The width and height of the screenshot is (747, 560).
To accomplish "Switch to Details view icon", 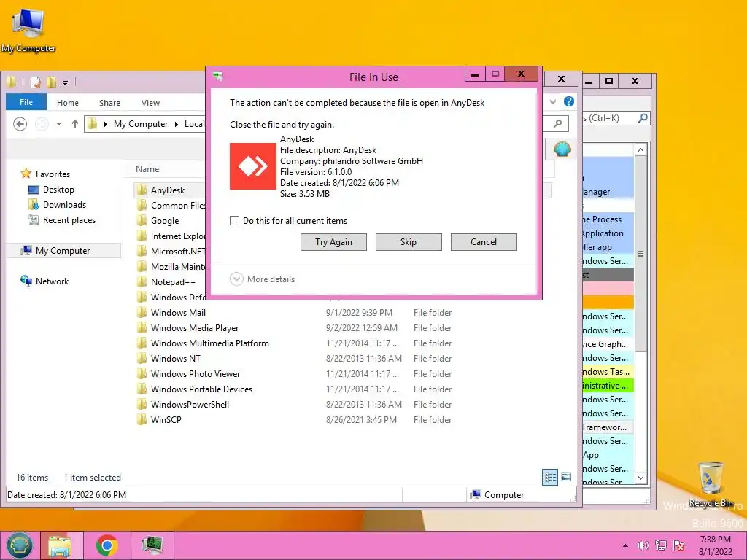I will click(550, 477).
